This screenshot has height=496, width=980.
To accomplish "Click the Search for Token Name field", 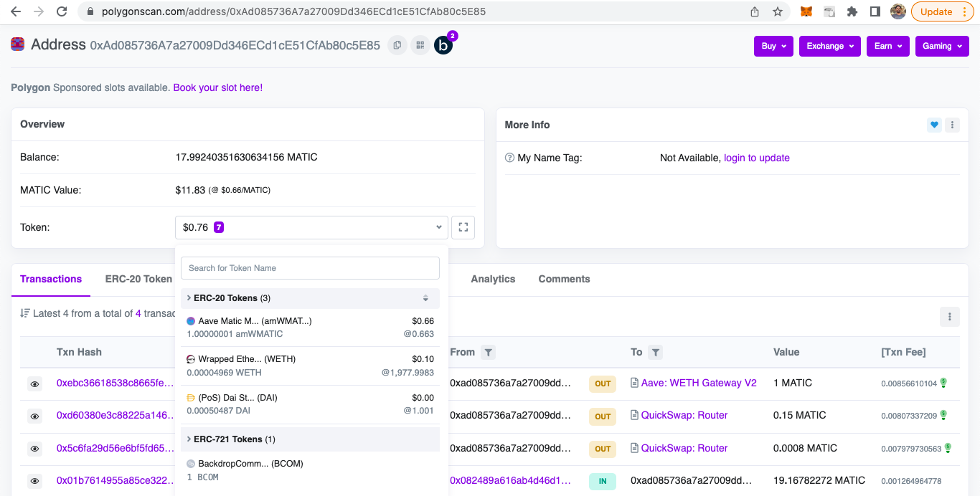I will [310, 268].
